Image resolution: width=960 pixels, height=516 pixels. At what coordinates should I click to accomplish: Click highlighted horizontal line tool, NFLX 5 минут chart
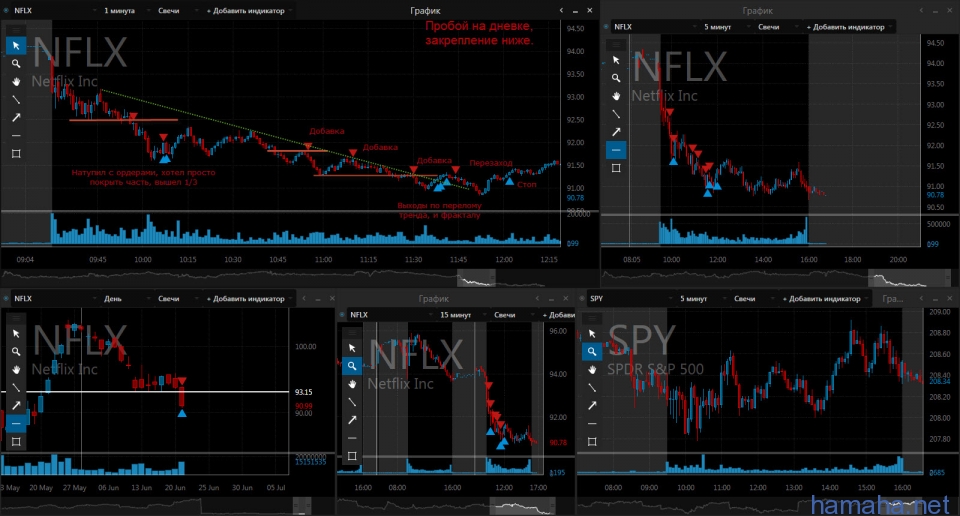point(616,150)
